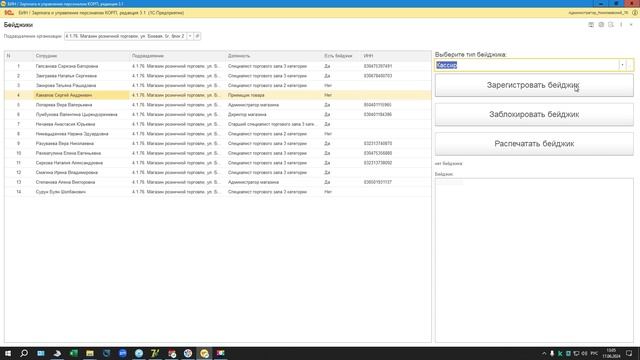Select employee name in row 6
The image size is (640, 360).
[76, 115]
